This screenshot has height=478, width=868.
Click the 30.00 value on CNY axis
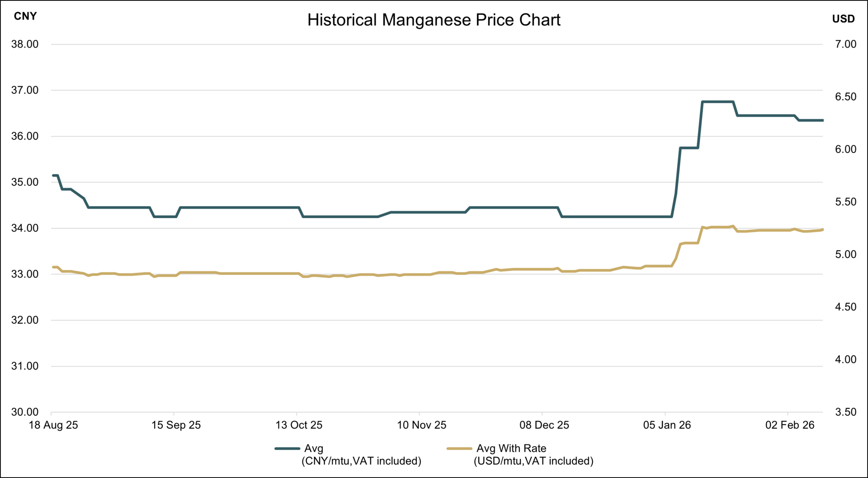pos(25,412)
